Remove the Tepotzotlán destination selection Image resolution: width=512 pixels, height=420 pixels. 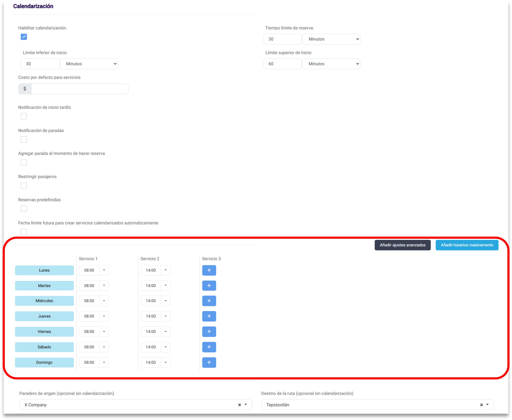point(481,405)
